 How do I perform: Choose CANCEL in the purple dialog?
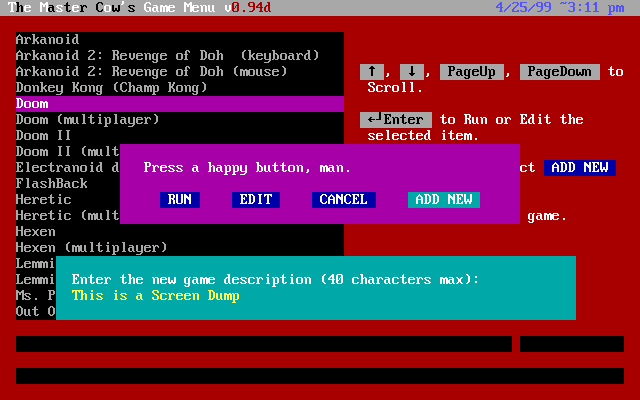point(344,200)
